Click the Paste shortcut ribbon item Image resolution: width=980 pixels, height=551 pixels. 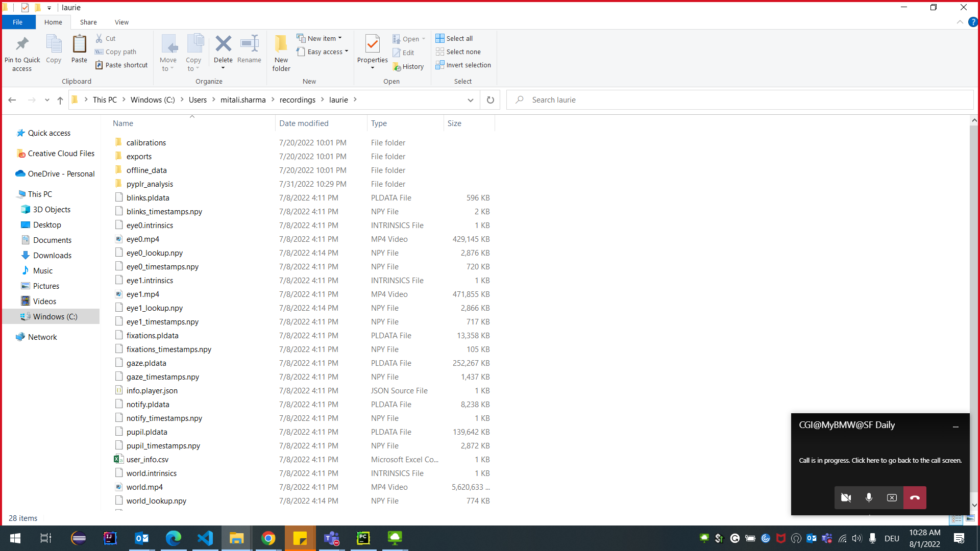[121, 65]
